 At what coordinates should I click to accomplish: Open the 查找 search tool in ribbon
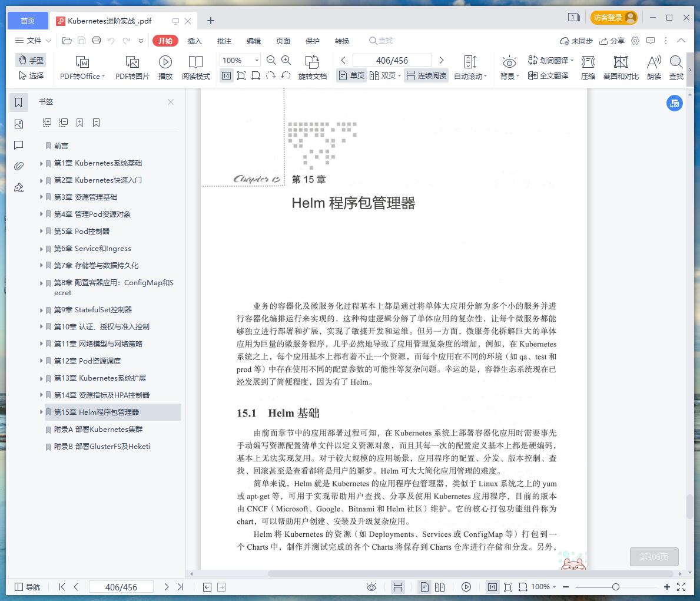pyautogui.click(x=676, y=68)
